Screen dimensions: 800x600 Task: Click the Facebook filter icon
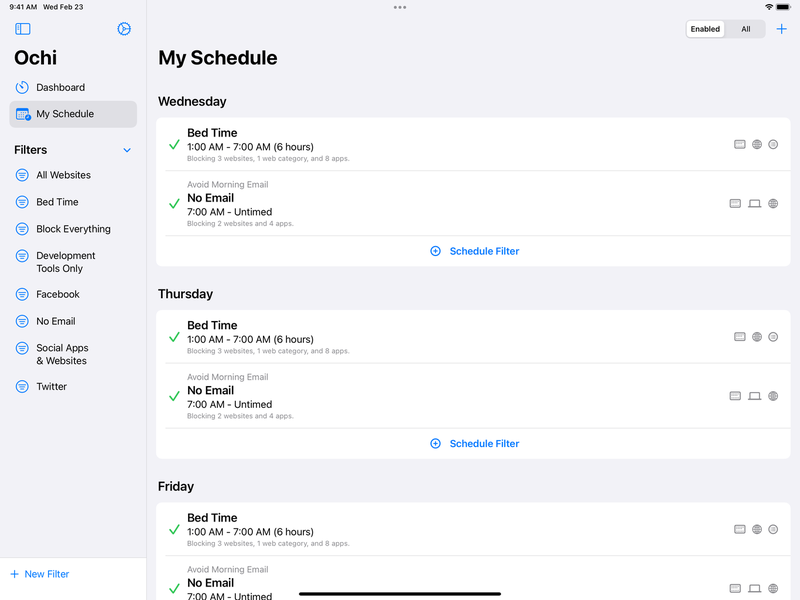22,295
